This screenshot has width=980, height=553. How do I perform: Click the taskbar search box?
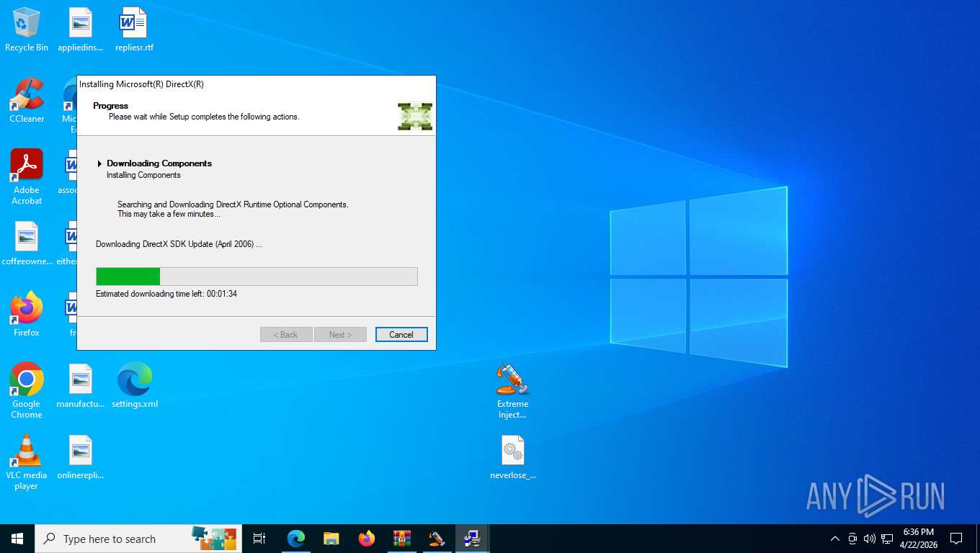(x=138, y=539)
